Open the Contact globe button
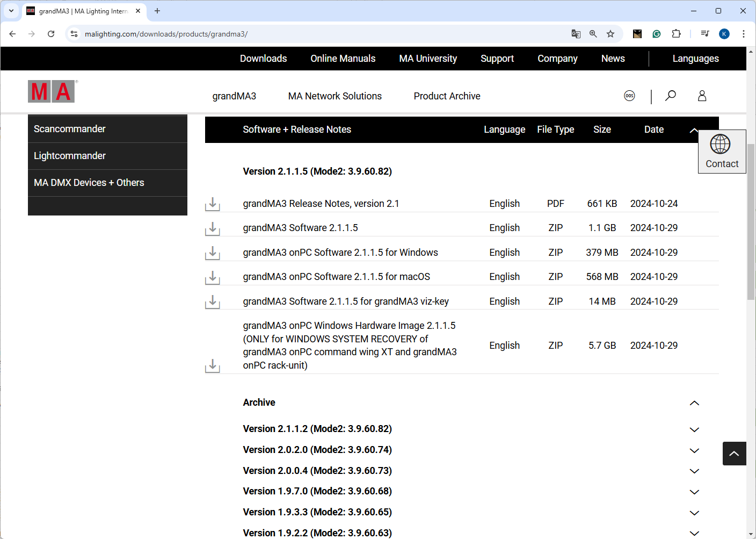Viewport: 756px width, 539px height. (722, 151)
